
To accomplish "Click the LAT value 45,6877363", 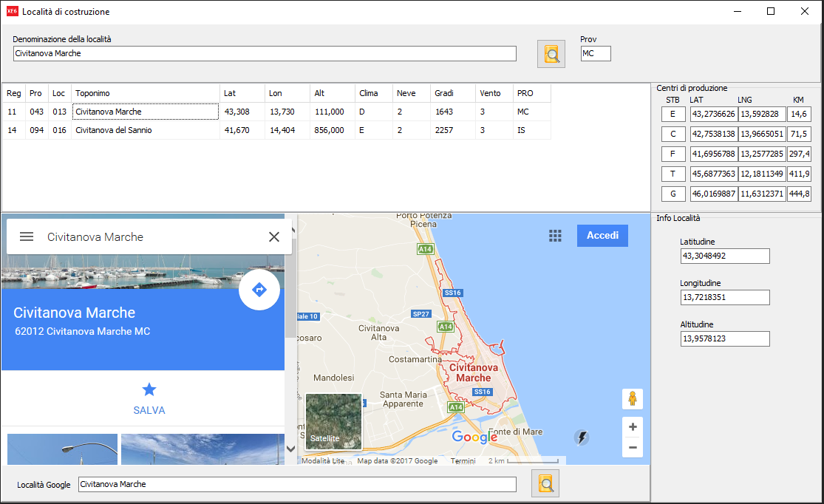I will [714, 174].
